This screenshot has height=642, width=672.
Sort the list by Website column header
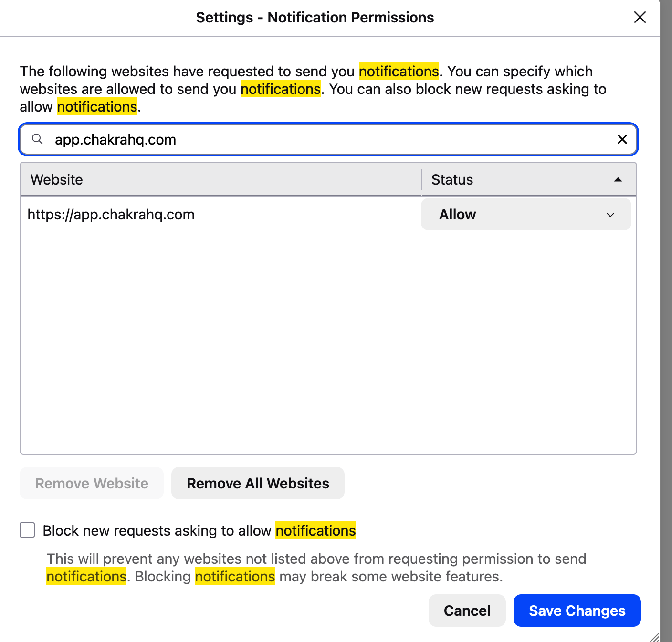pyautogui.click(x=220, y=180)
